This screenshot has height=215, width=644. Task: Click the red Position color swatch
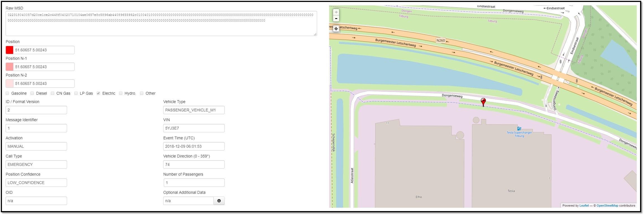click(x=9, y=50)
